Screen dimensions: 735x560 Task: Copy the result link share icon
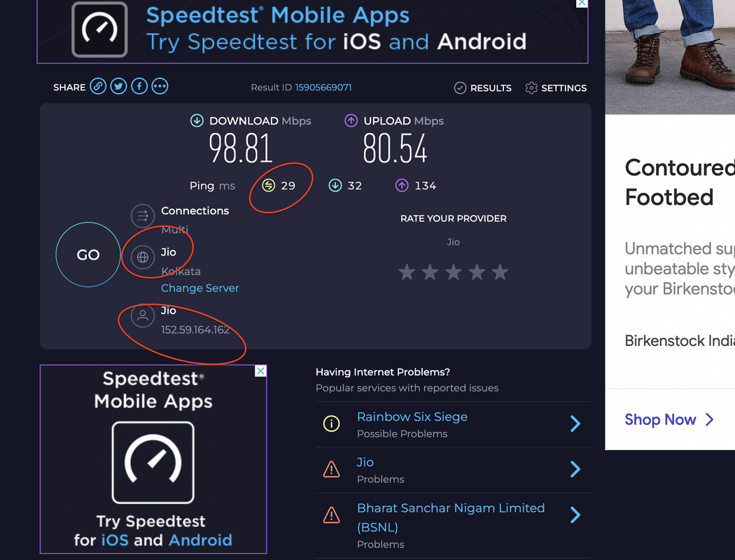coord(97,86)
